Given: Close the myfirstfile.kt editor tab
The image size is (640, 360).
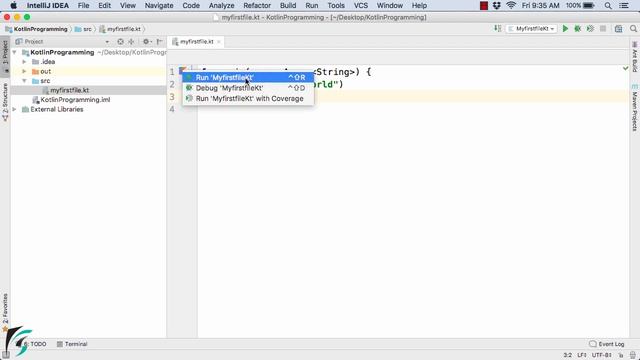Looking at the screenshot, I should click(219, 42).
